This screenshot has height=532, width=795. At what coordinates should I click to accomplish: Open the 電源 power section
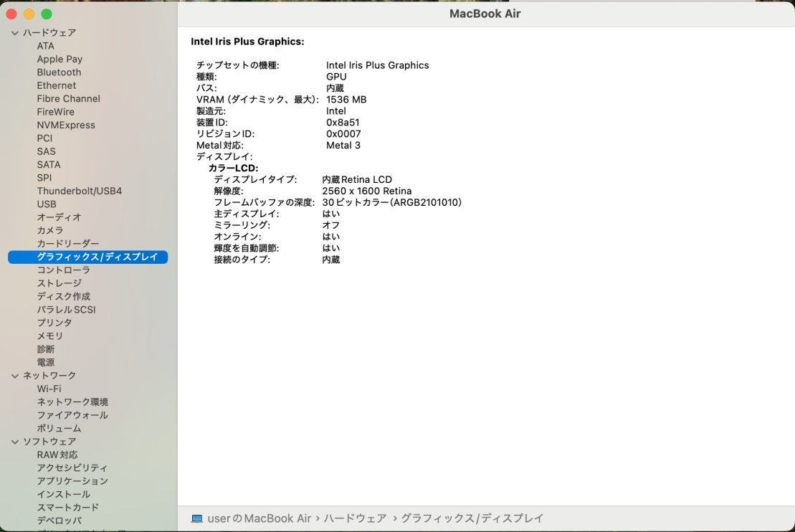click(46, 362)
